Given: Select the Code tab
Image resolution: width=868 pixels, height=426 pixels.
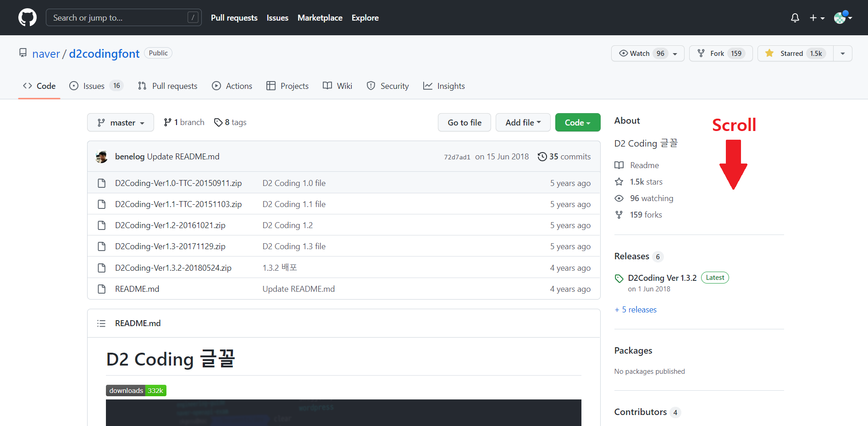Looking at the screenshot, I should (x=39, y=86).
